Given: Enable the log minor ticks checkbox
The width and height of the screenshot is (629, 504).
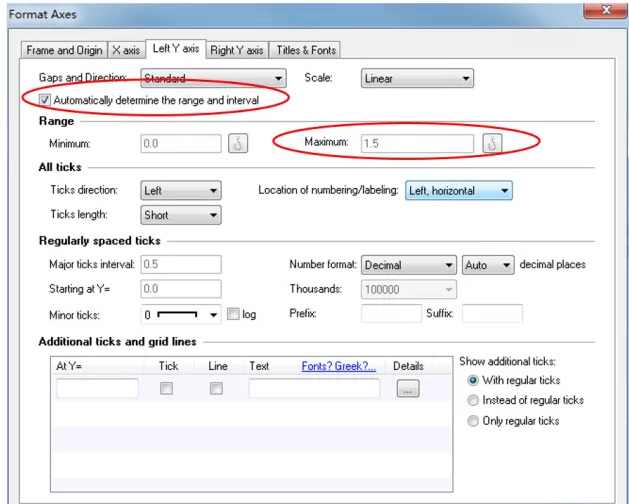Looking at the screenshot, I should click(233, 314).
